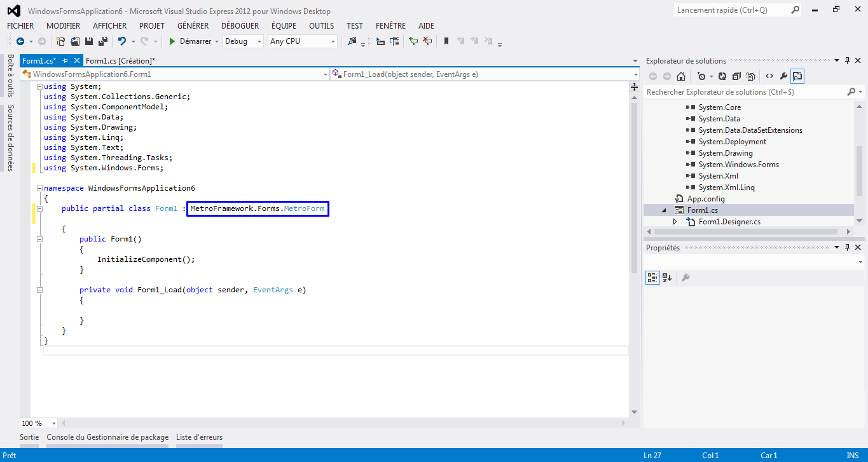The image size is (868, 462).
Task: Open the GÉNÉRER menu
Action: click(x=193, y=26)
